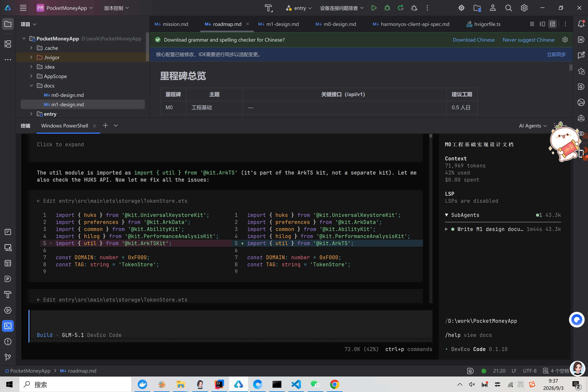Open IDE settings gear in title bar
Image resolution: width=588 pixels, height=392 pixels.
tap(524, 8)
